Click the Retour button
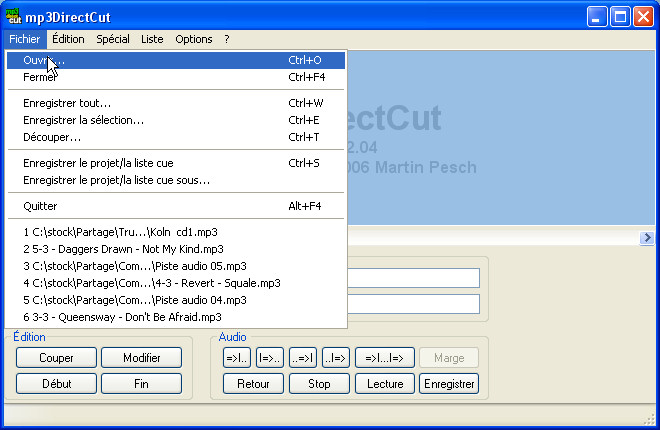660x430 pixels. click(x=253, y=384)
